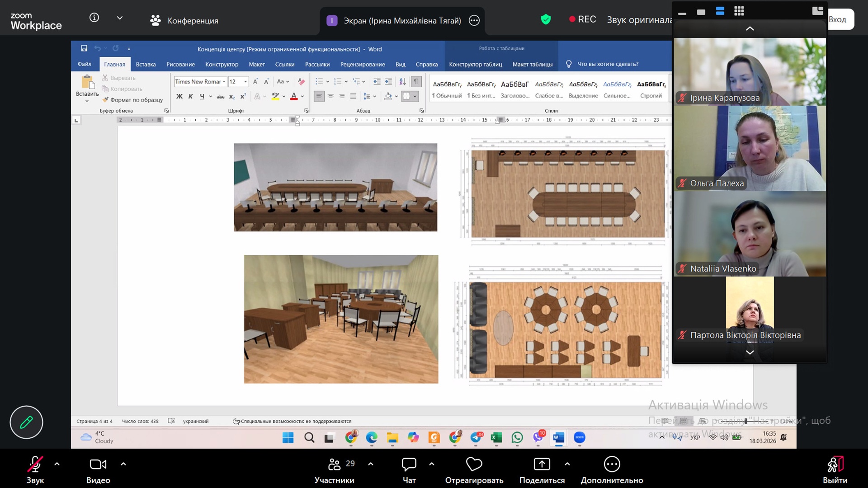Click the Share screen icon
Image resolution: width=868 pixels, height=488 pixels.
tap(542, 465)
